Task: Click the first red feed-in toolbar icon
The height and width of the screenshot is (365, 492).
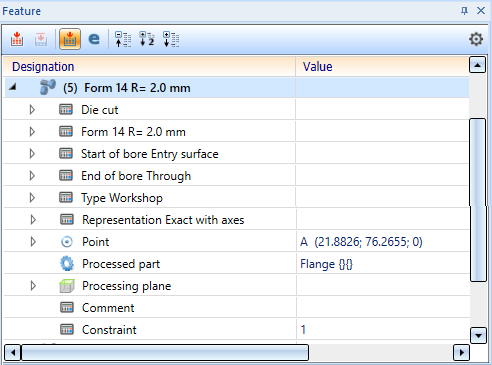Action: pos(17,39)
